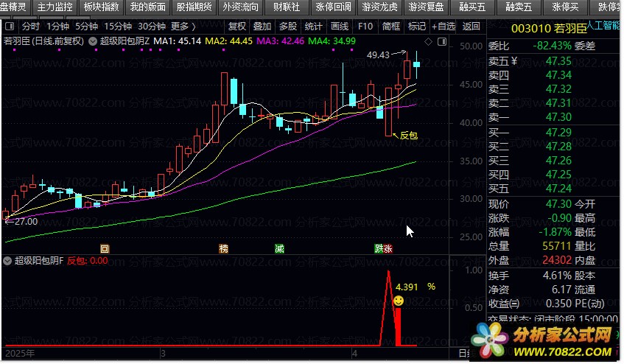Open the 游资龙虎 tab
The width and height of the screenshot is (624, 364).
(379, 7)
